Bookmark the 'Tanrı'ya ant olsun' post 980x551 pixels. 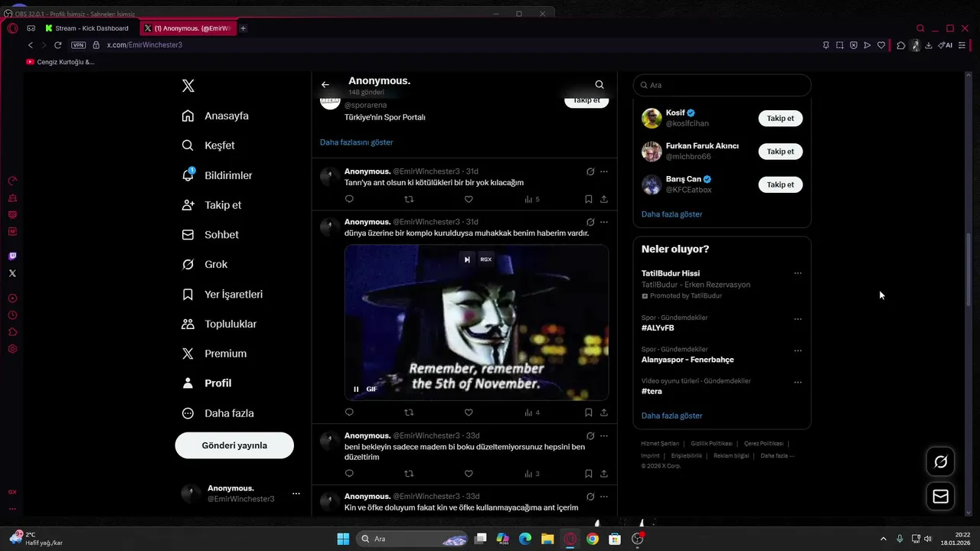click(x=588, y=199)
